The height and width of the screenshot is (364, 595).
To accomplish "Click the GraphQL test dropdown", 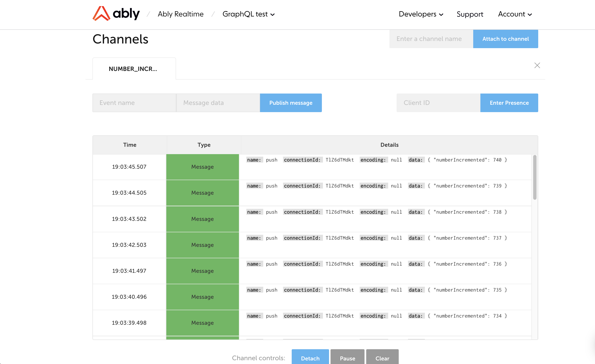I will pyautogui.click(x=248, y=14).
